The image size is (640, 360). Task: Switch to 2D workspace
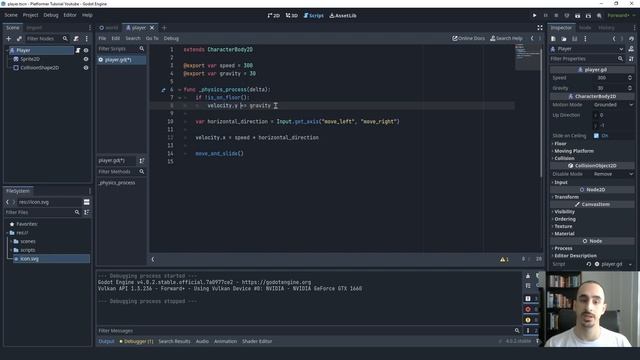(273, 16)
